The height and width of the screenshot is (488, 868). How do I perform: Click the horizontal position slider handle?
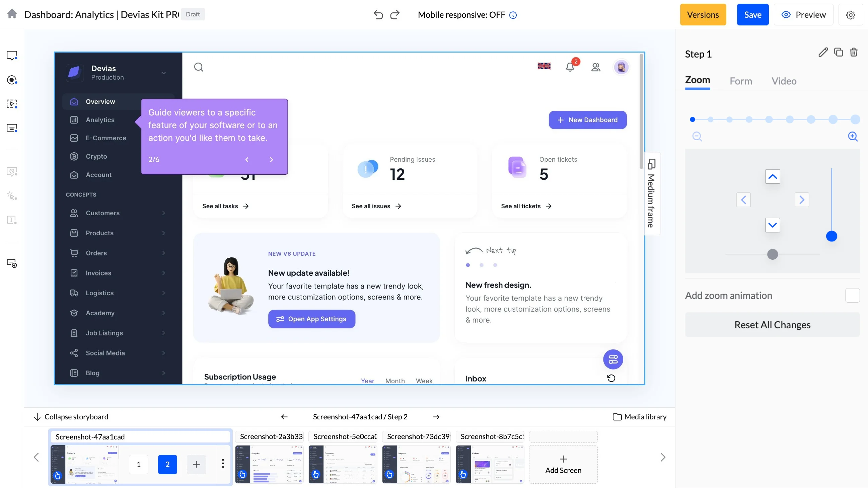click(x=772, y=254)
